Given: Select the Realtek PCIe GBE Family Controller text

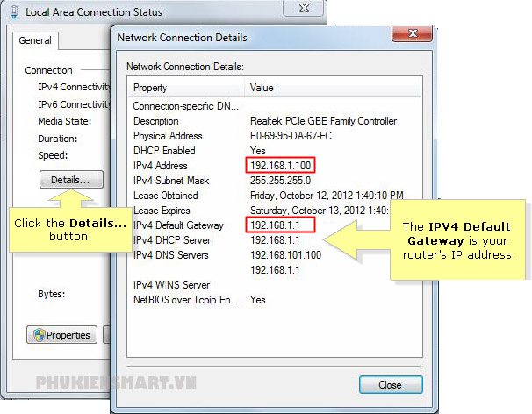Looking at the screenshot, I should (323, 121).
